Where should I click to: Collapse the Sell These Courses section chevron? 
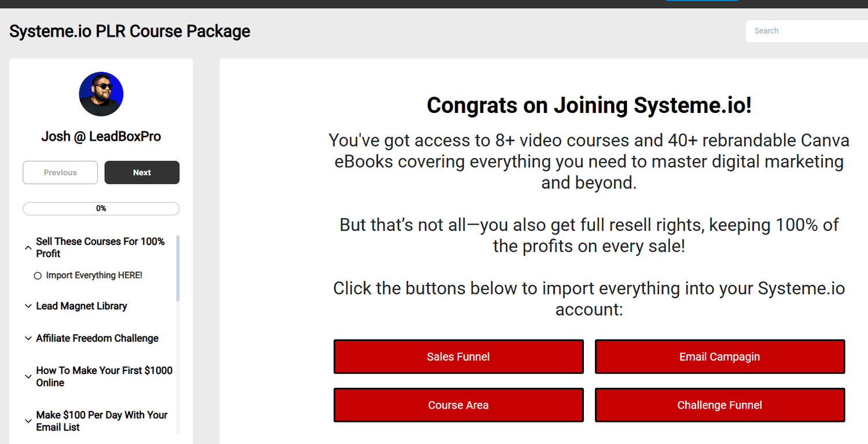click(28, 248)
